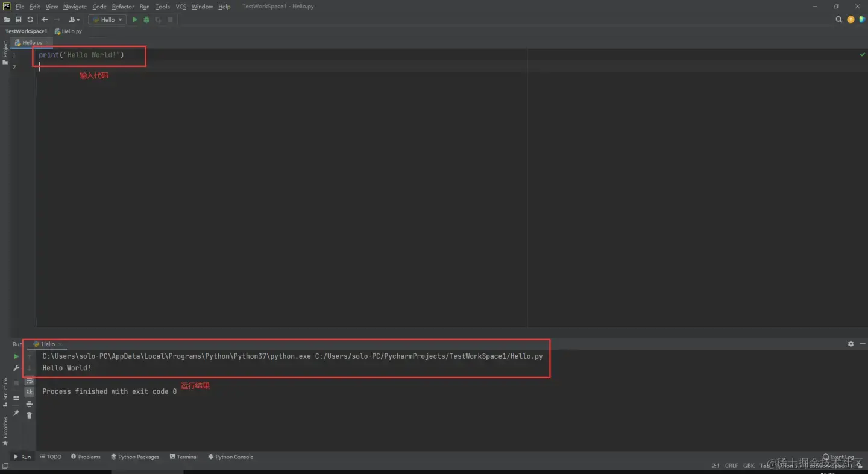Click TestWorkSpace1 breadcrumb
868x474 pixels.
pyautogui.click(x=26, y=31)
